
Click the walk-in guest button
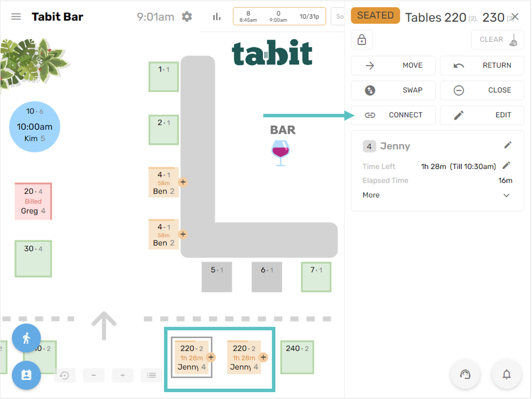point(26,338)
